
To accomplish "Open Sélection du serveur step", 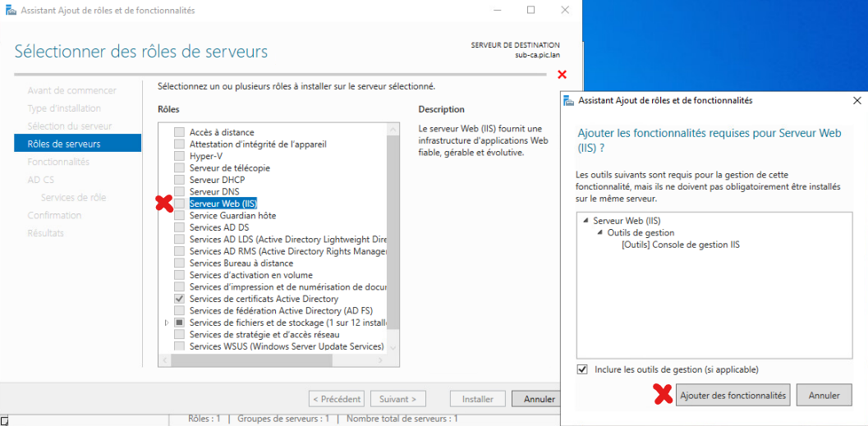I will [x=70, y=126].
